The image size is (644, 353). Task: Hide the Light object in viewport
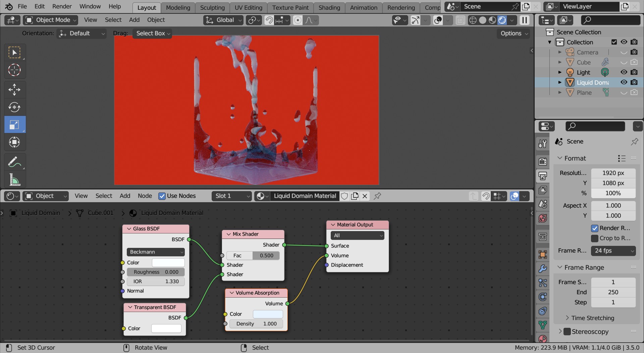(624, 72)
